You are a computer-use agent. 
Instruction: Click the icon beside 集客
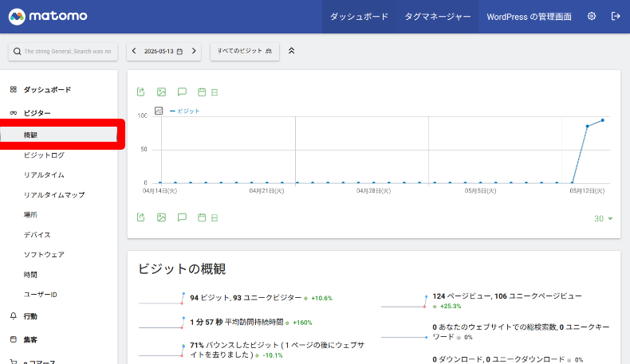click(x=14, y=339)
